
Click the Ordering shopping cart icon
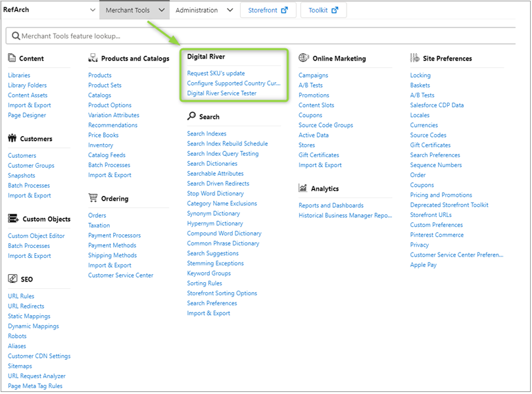(93, 198)
